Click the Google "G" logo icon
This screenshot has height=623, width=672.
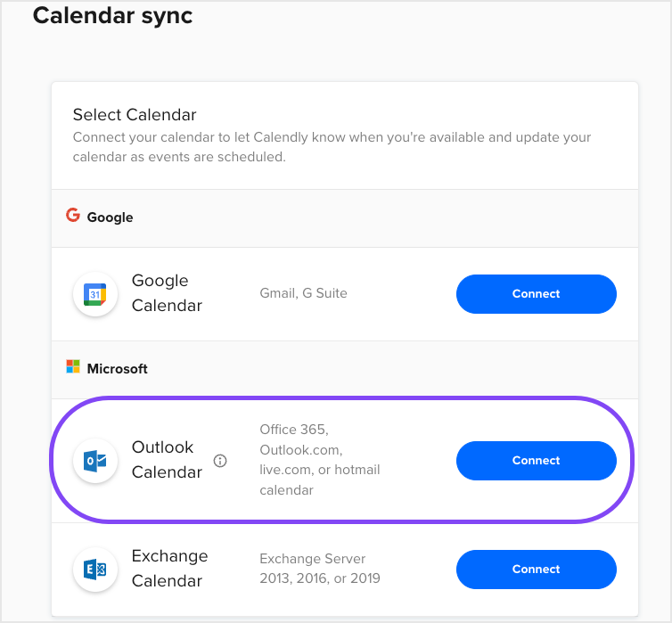(x=73, y=216)
